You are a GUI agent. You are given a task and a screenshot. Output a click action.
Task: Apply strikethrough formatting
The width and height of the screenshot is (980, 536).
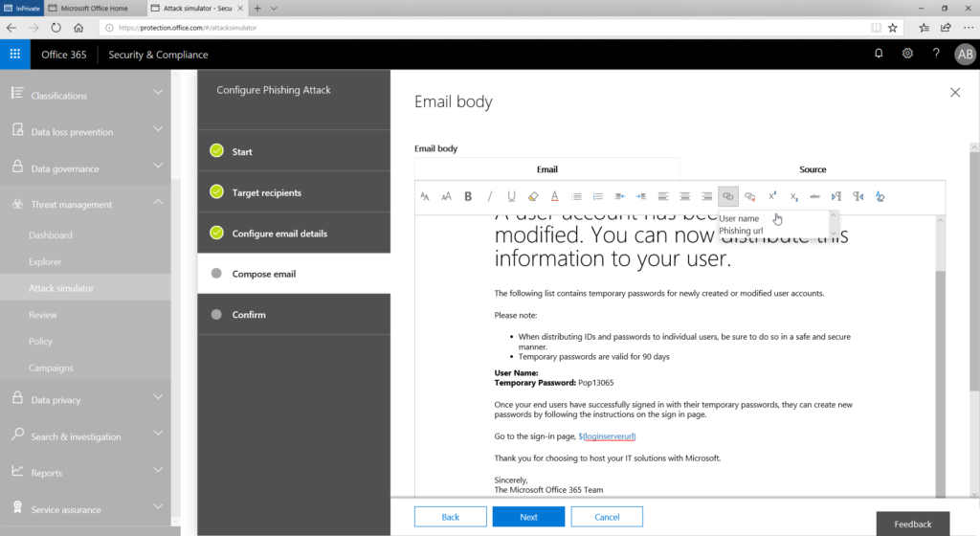tap(815, 196)
